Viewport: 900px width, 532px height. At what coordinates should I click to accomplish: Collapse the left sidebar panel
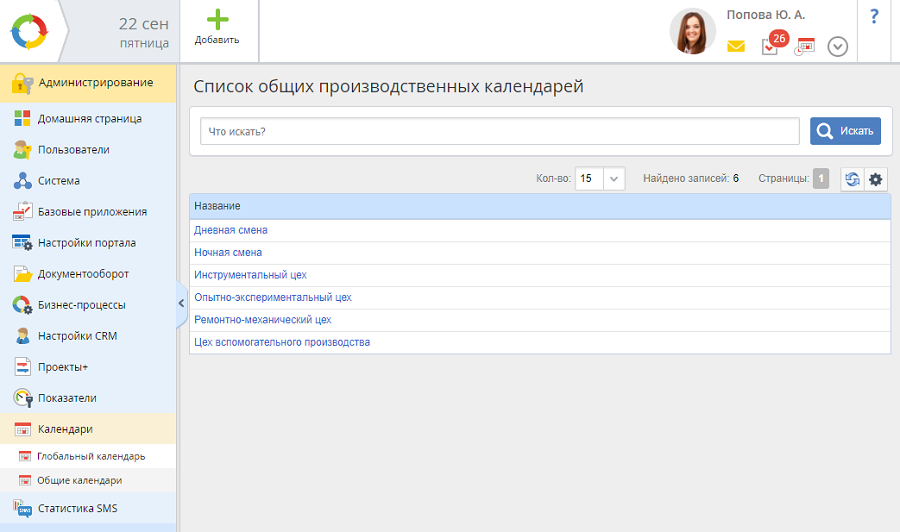[182, 301]
